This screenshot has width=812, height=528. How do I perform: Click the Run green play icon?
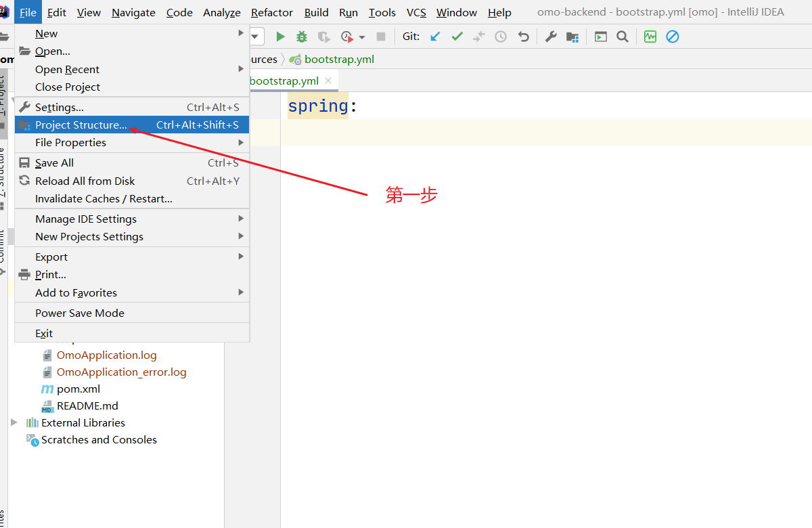[281, 37]
